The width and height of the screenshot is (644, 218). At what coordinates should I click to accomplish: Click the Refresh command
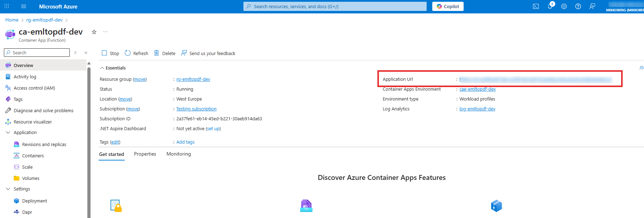[136, 53]
